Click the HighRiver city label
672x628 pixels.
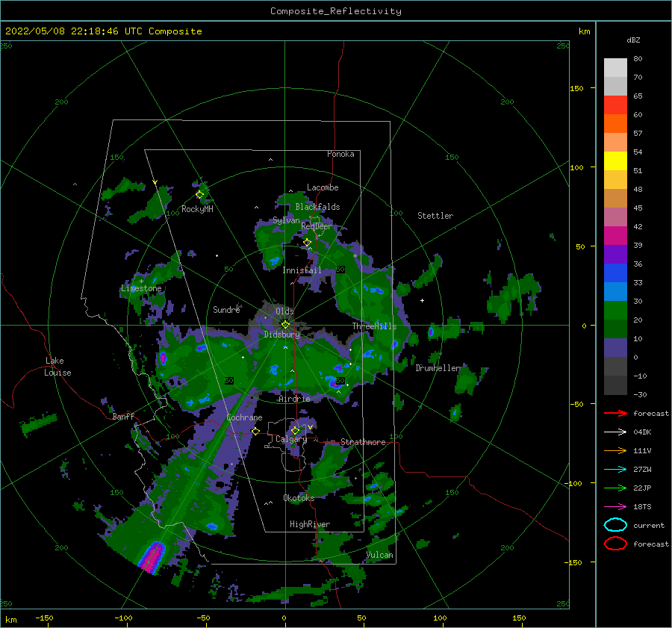310,524
